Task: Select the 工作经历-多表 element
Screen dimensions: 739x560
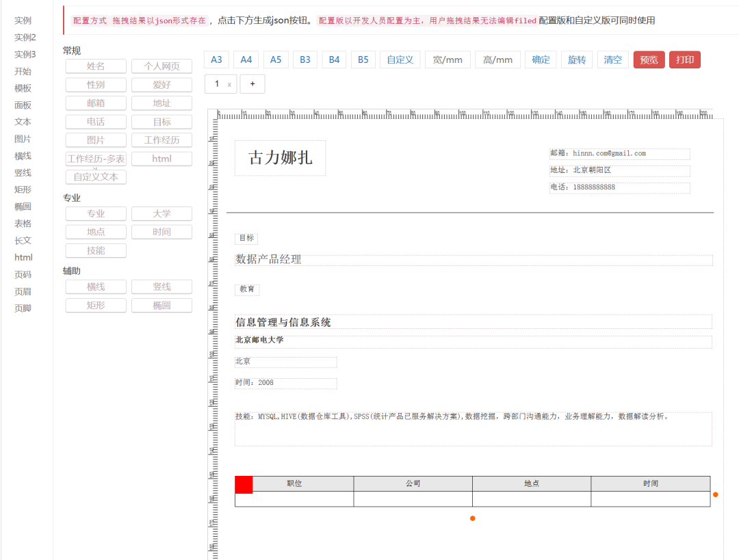Action: click(x=96, y=159)
